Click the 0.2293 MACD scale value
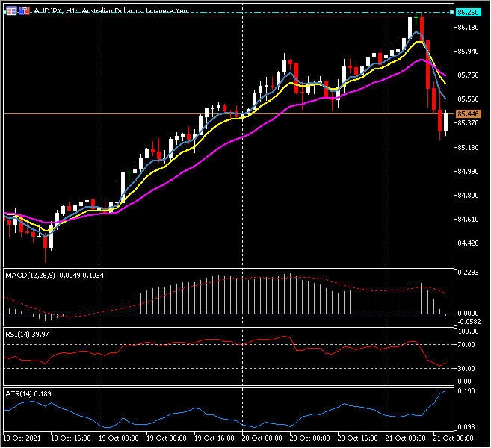 pyautogui.click(x=468, y=273)
